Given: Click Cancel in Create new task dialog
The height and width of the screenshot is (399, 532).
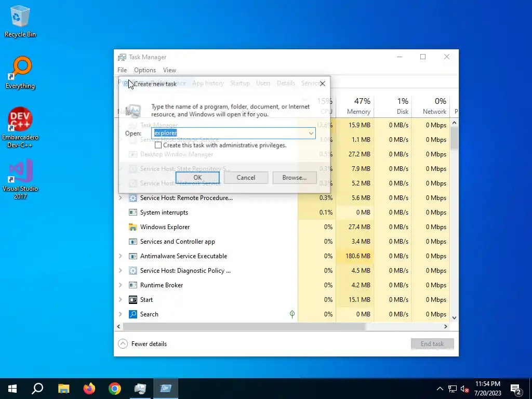Looking at the screenshot, I should pyautogui.click(x=246, y=178).
